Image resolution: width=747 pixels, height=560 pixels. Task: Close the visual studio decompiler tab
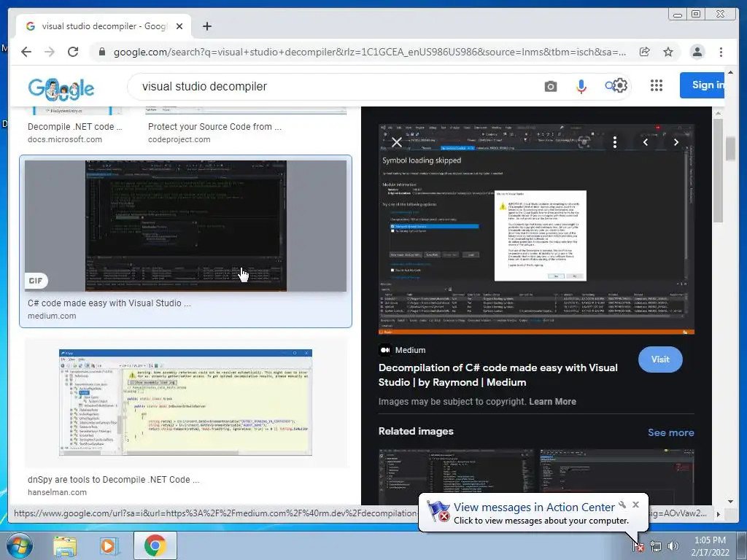click(x=179, y=26)
